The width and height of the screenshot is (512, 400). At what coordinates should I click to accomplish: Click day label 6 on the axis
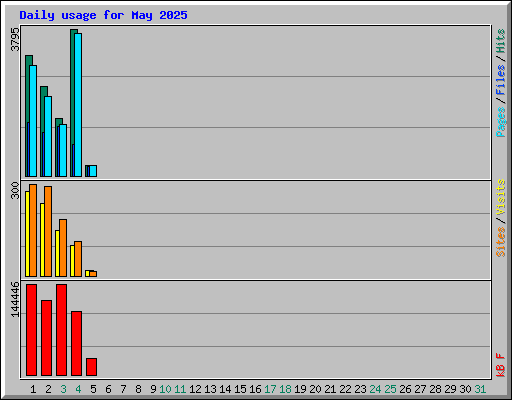pyautogui.click(x=108, y=389)
